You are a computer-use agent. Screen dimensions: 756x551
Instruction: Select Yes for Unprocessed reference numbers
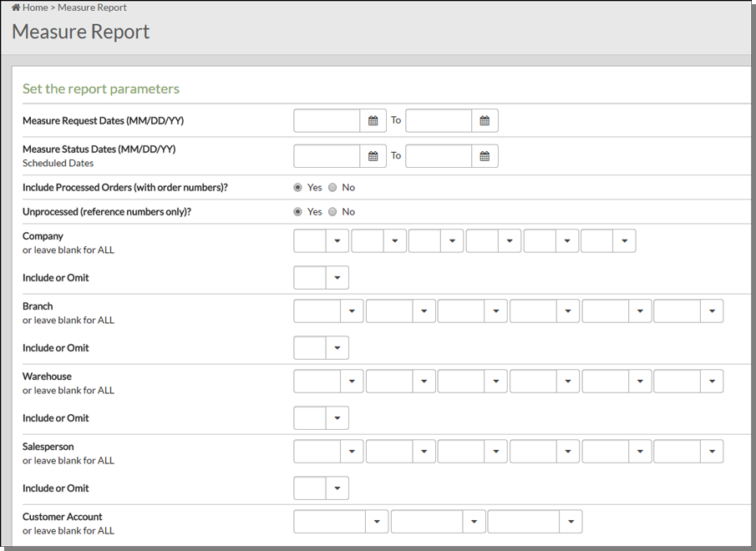tap(298, 211)
